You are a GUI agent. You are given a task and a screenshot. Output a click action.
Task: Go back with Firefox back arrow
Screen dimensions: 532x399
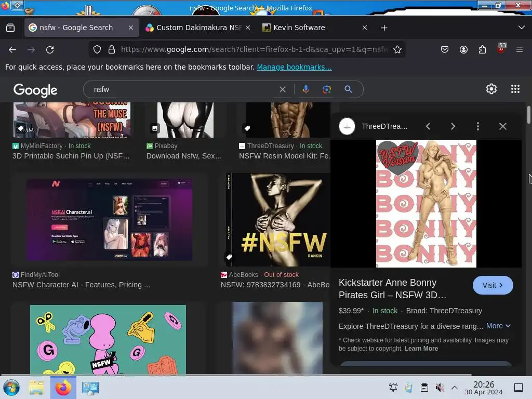[x=12, y=49]
